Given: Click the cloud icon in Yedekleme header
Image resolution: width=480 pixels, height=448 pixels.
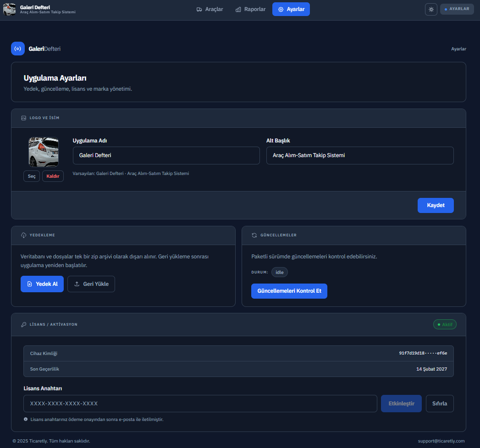Looking at the screenshot, I should (24, 235).
